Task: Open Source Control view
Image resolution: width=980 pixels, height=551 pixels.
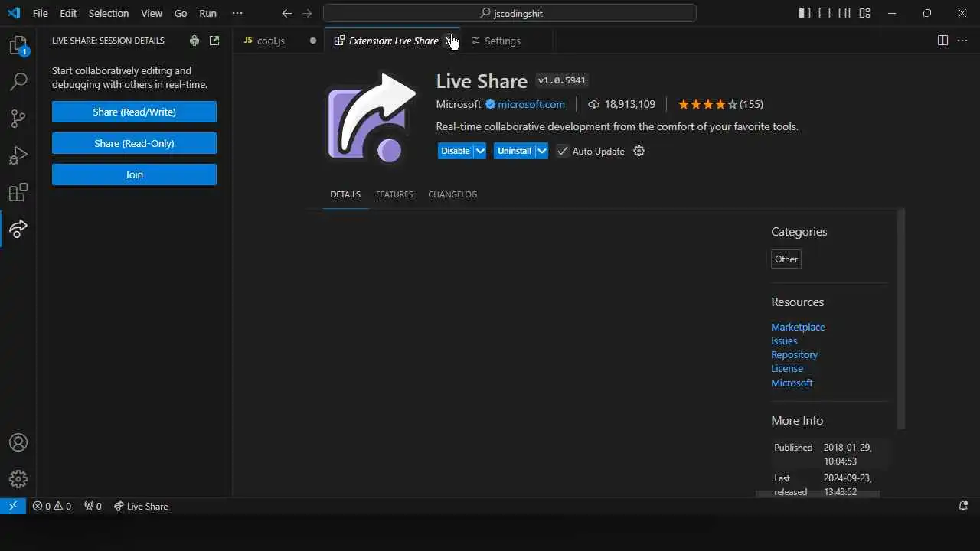Action: (18, 119)
